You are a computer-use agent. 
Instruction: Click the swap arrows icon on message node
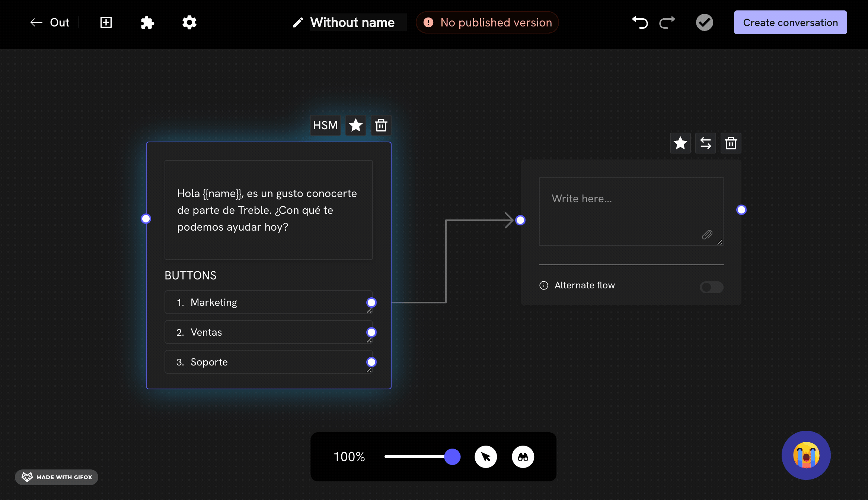pos(705,143)
